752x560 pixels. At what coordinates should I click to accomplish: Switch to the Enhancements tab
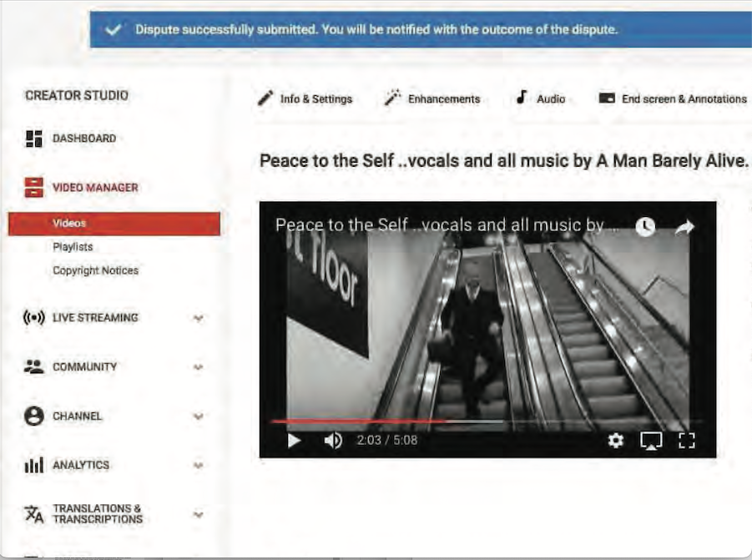point(432,98)
